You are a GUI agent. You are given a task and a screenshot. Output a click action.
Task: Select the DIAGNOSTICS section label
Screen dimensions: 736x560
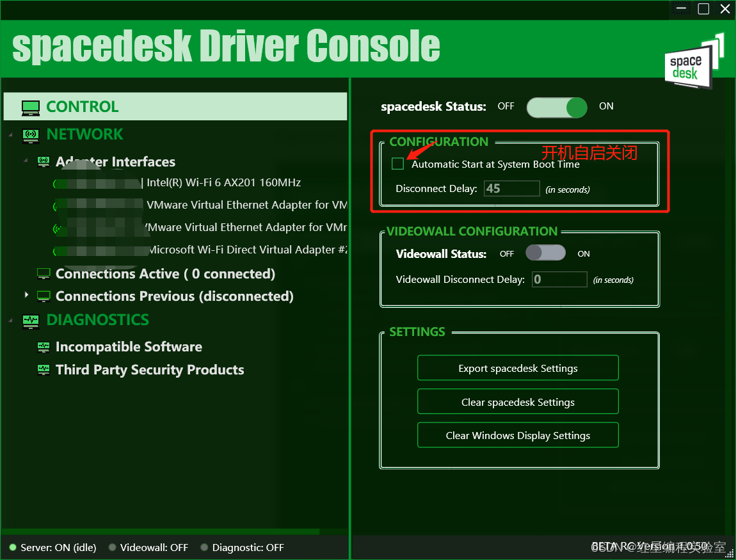98,320
